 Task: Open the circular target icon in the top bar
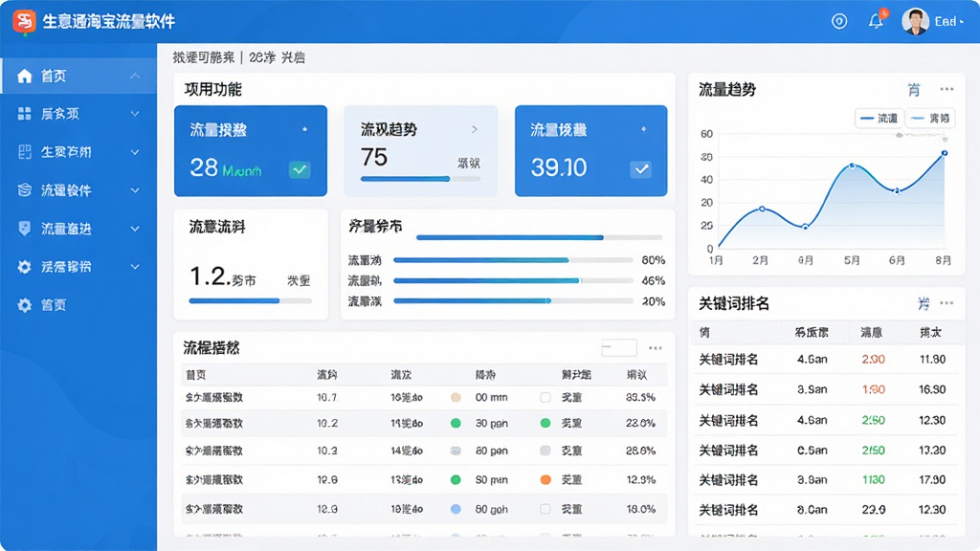(839, 21)
